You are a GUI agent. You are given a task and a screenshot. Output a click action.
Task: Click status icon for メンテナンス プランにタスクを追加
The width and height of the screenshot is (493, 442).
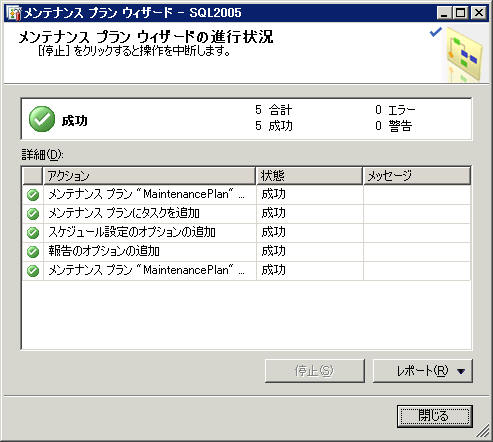[33, 214]
